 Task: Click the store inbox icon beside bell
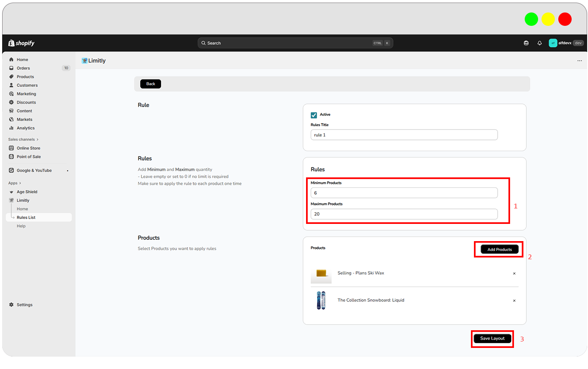pyautogui.click(x=526, y=43)
